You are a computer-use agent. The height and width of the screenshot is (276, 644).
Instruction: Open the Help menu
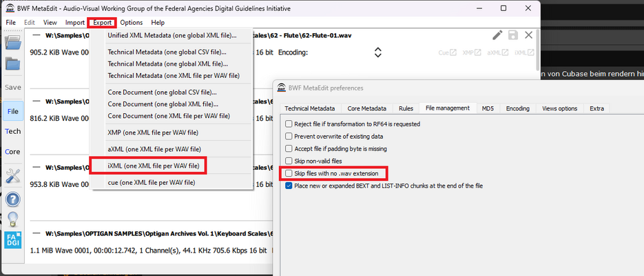pos(158,23)
